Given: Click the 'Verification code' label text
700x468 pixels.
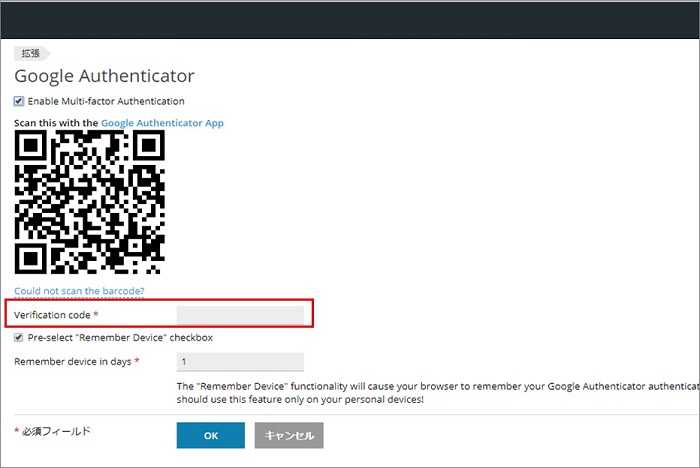Looking at the screenshot, I should coord(52,315).
